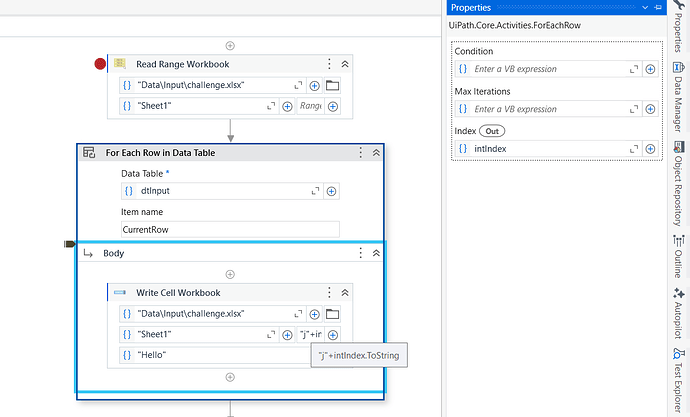Click the plus button by Condition

coord(650,70)
